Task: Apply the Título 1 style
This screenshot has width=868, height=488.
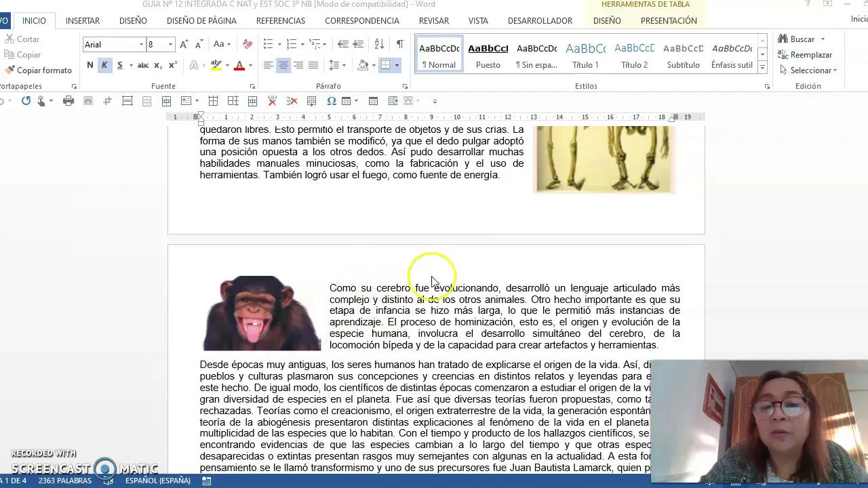Action: click(x=585, y=54)
